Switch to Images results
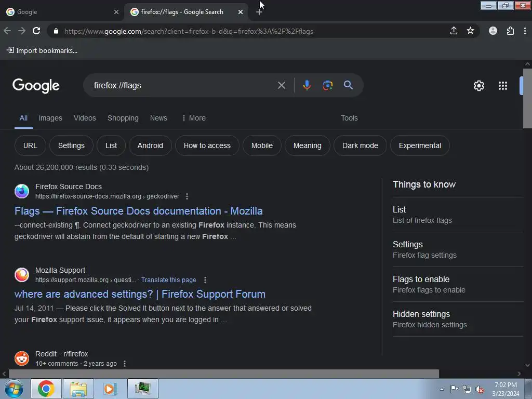 coord(50,118)
